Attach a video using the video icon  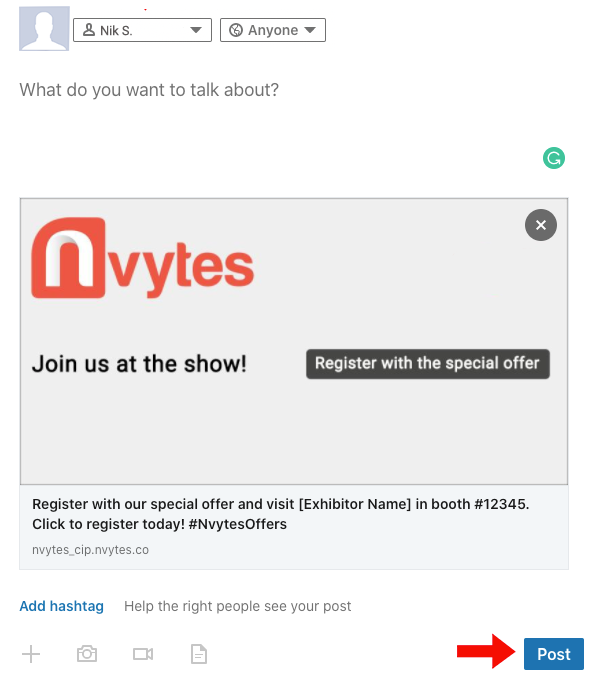[143, 654]
